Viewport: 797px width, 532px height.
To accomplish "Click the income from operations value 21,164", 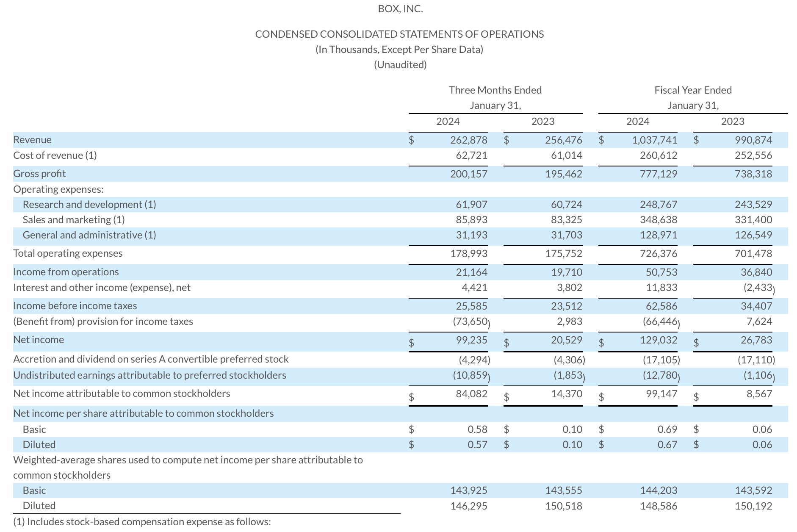I will pyautogui.click(x=472, y=272).
